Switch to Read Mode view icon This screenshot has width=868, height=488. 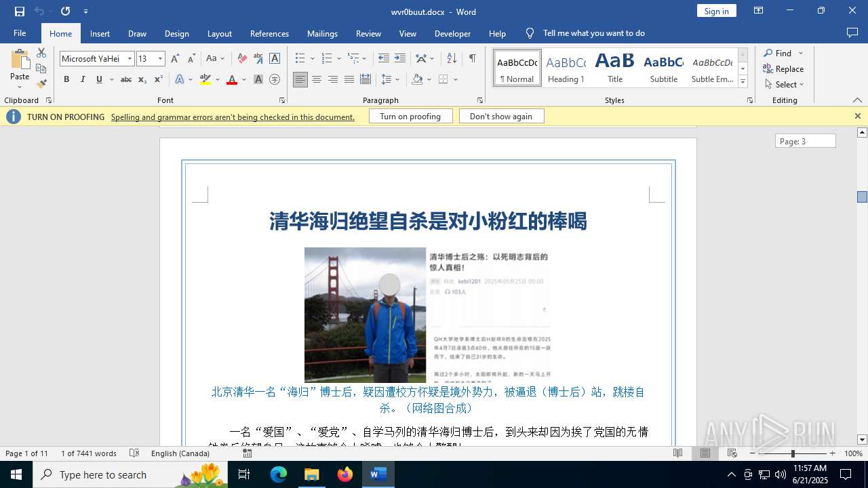[678, 453]
